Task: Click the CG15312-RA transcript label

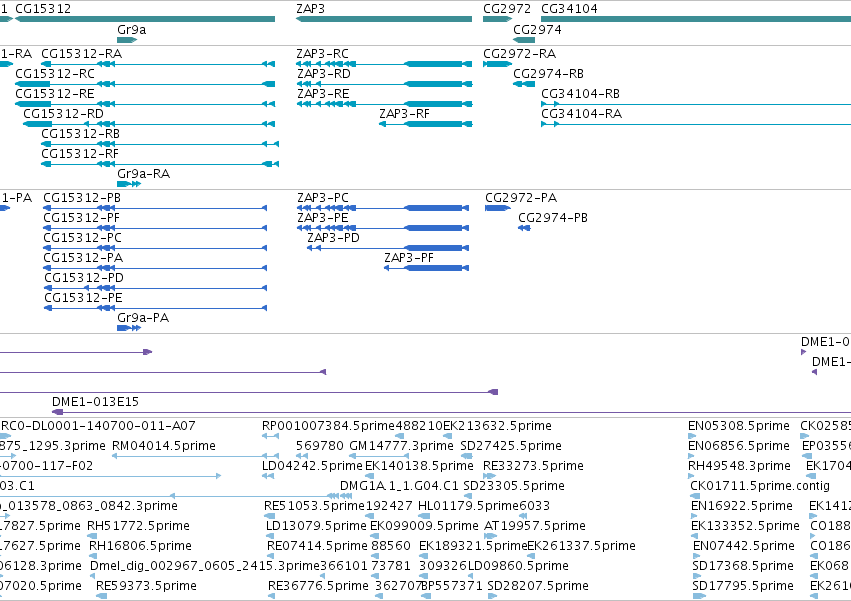Action: tap(81, 54)
